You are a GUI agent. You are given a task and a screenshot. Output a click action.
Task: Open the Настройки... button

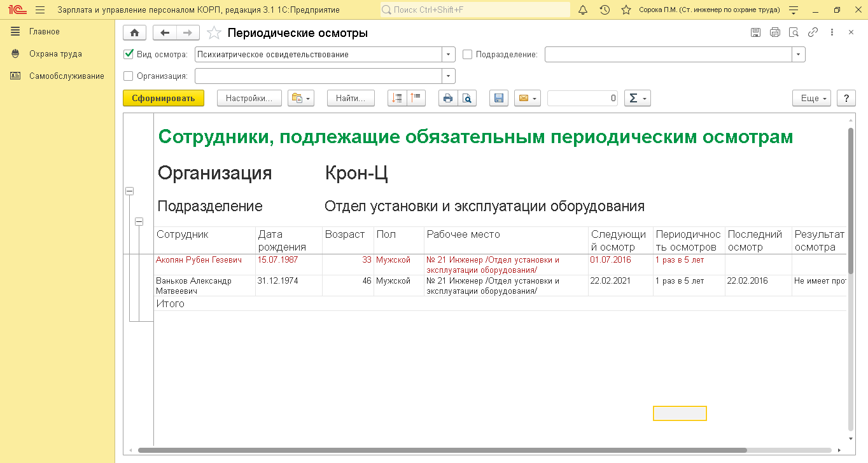tap(249, 98)
